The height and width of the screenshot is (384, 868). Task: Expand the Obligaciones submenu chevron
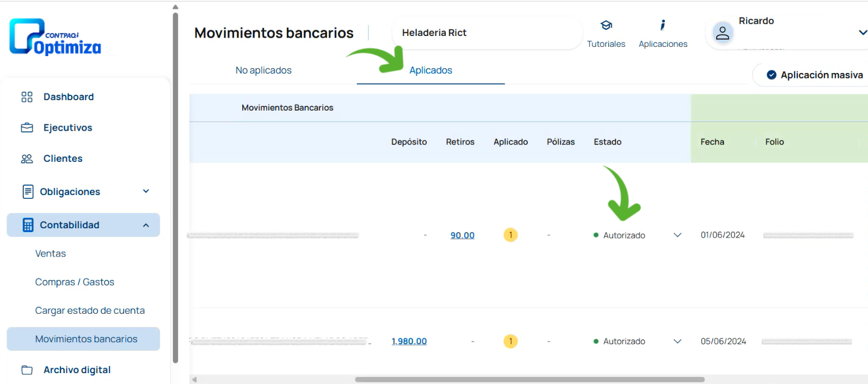pyautogui.click(x=146, y=191)
